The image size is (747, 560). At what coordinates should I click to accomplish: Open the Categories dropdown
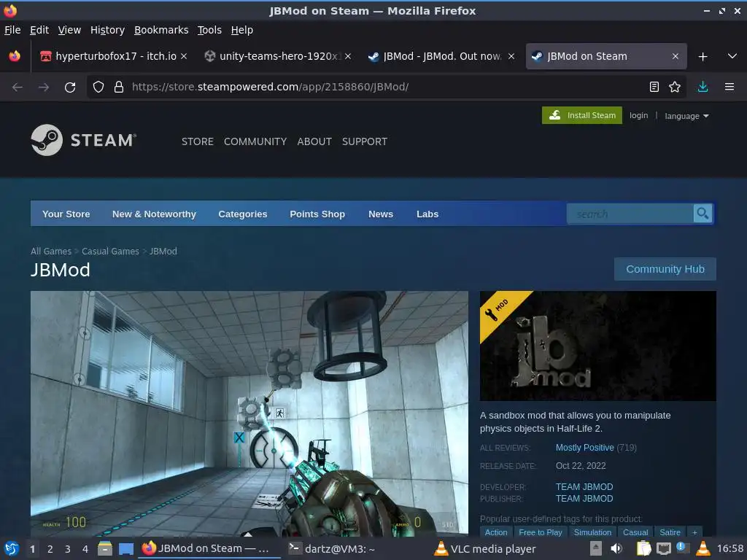(242, 214)
